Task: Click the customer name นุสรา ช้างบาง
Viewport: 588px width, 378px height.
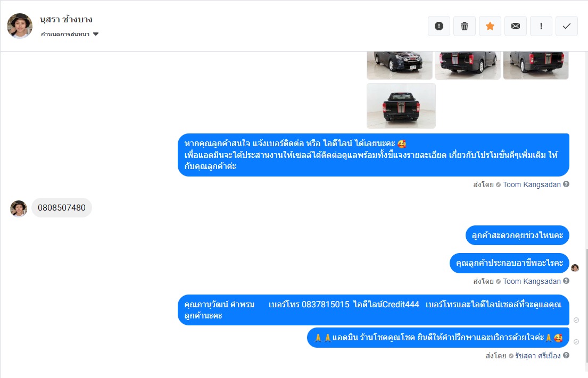Action: click(66, 20)
